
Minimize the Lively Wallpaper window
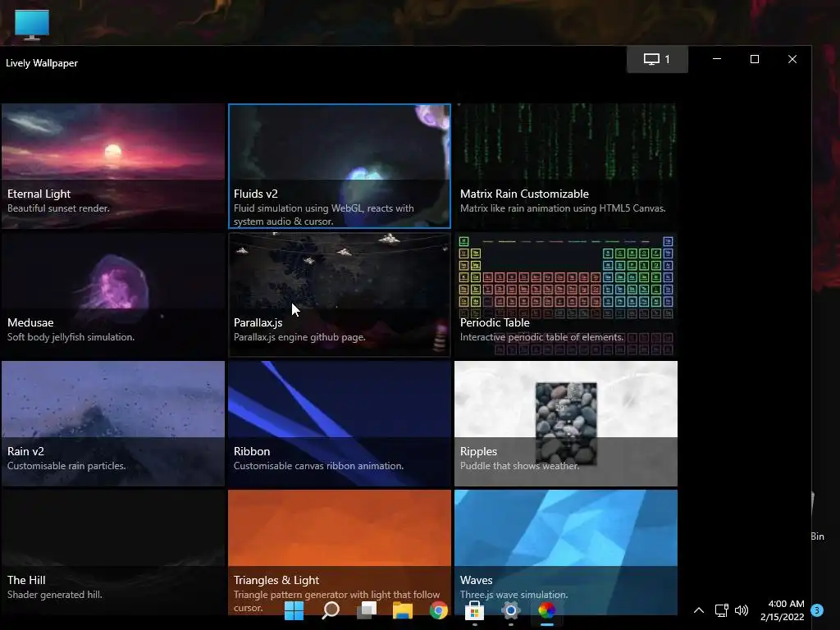[717, 59]
